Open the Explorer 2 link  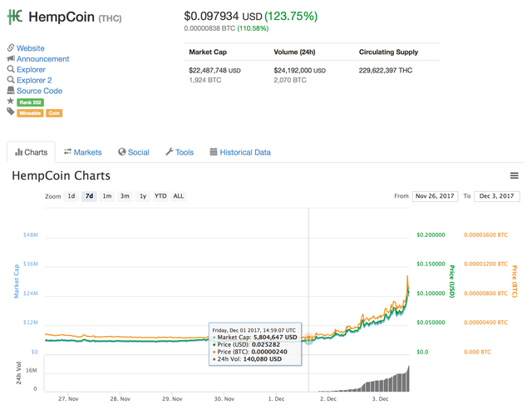click(x=34, y=80)
